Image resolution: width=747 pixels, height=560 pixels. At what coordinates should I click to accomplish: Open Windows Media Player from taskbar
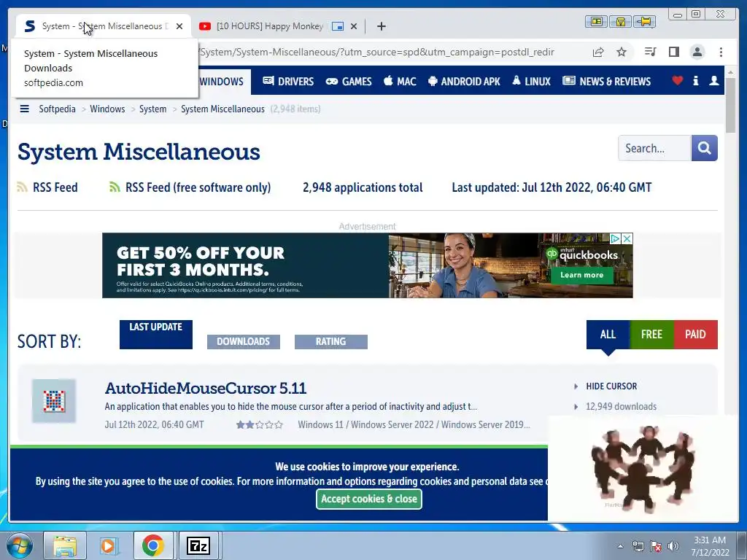click(108, 545)
